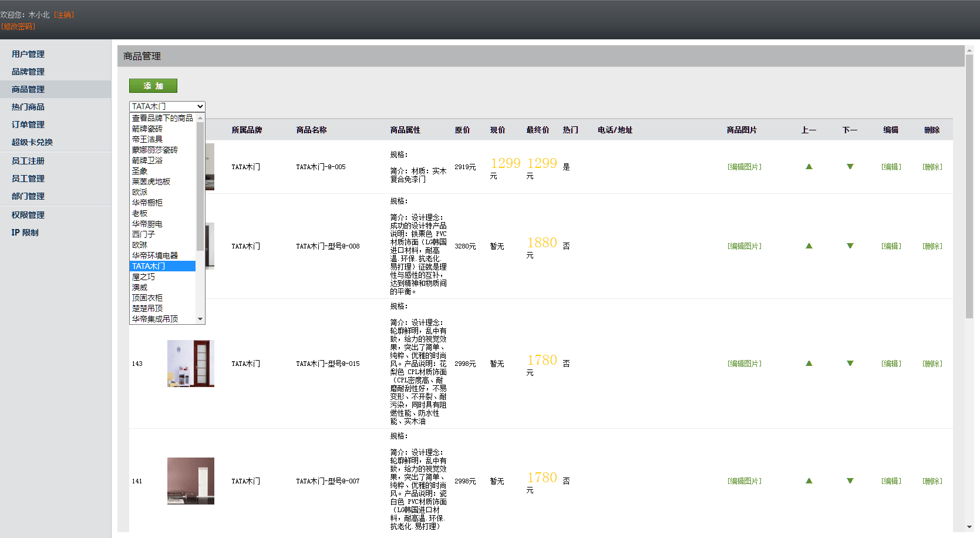This screenshot has height=538, width=980.
Task: Delete product 型号@-015
Action: pos(932,364)
